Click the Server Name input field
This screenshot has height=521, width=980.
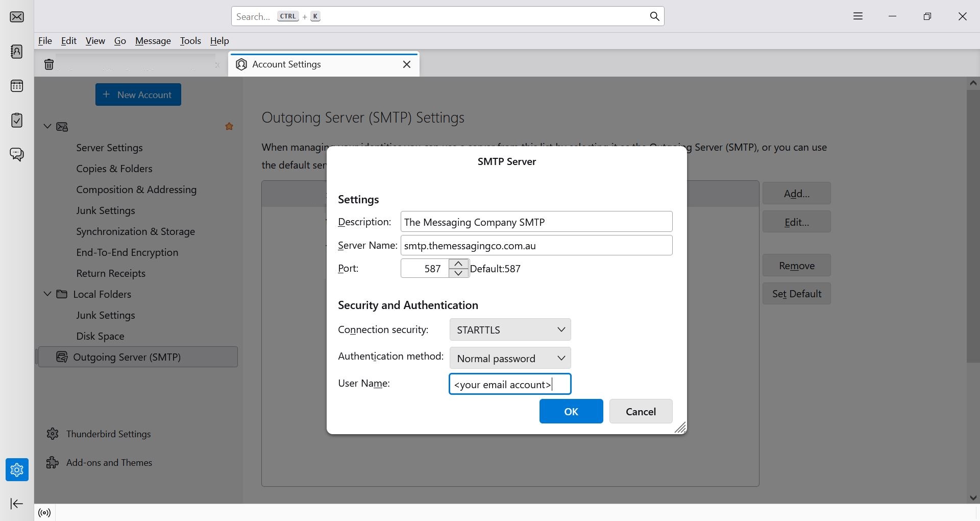coord(536,245)
